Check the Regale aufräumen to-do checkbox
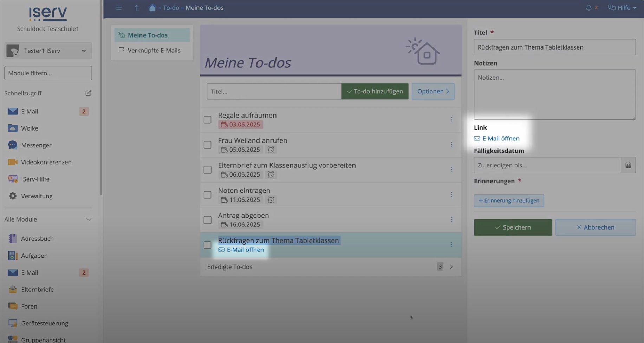This screenshot has width=644, height=343. 208,120
